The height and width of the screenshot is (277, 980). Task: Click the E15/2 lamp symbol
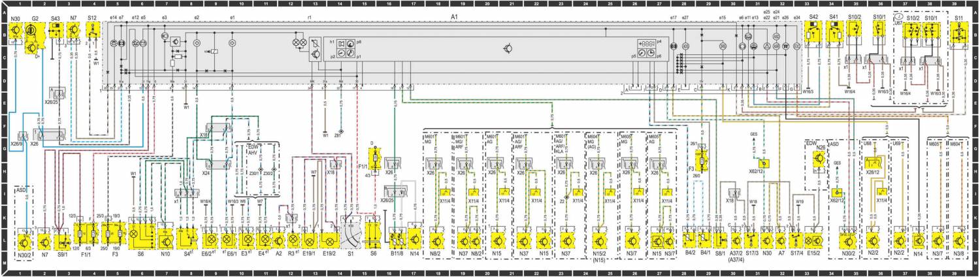click(813, 238)
